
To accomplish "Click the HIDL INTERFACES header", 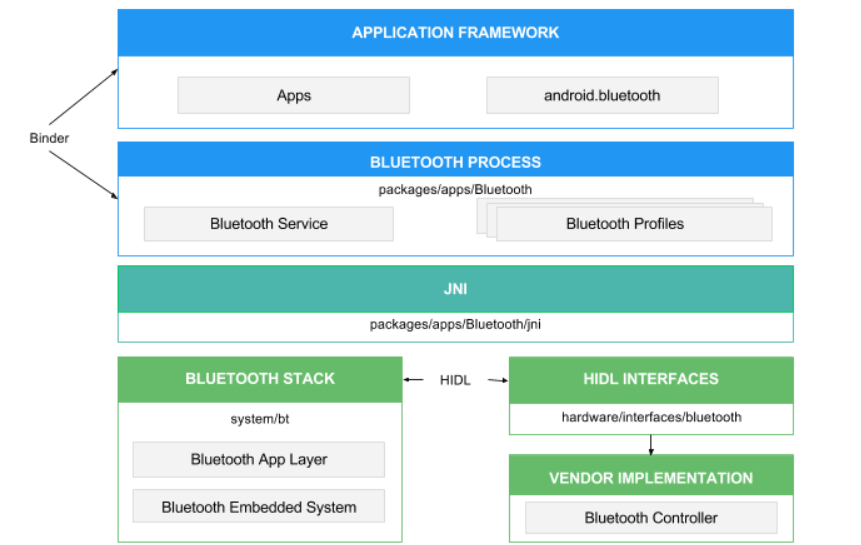I will point(651,380).
